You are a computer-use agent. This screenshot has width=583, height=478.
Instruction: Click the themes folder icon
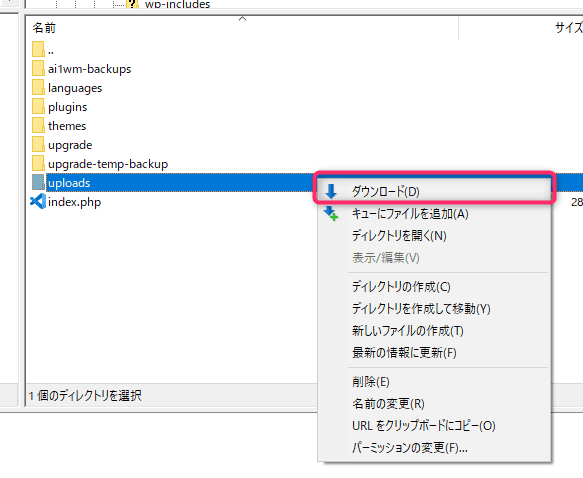point(38,126)
